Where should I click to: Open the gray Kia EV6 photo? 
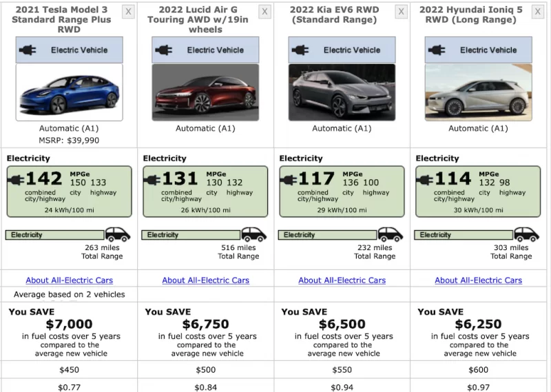pyautogui.click(x=342, y=92)
